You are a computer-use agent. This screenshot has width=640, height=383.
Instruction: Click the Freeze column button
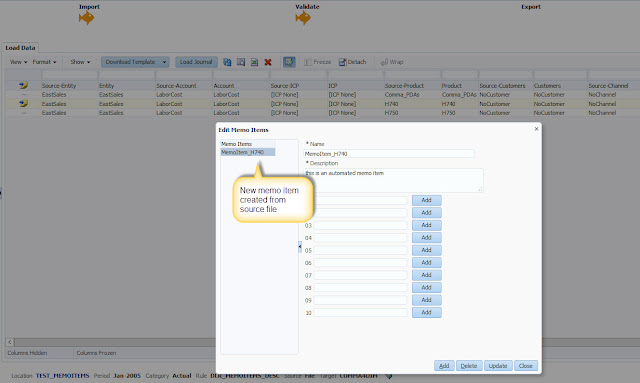tap(318, 62)
